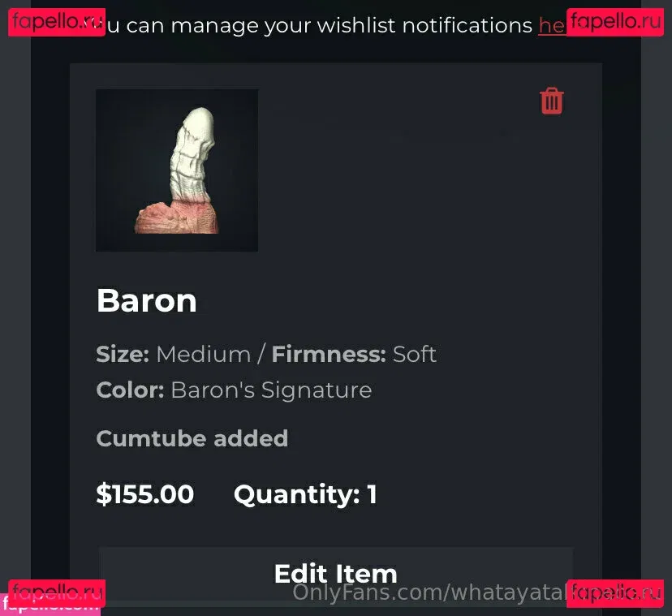
Task: Open the Baron product title
Action: (x=147, y=300)
